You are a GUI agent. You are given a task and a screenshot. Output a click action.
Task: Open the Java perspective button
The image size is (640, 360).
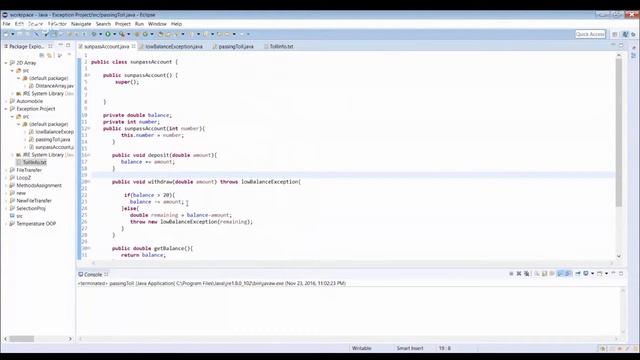pos(625,34)
